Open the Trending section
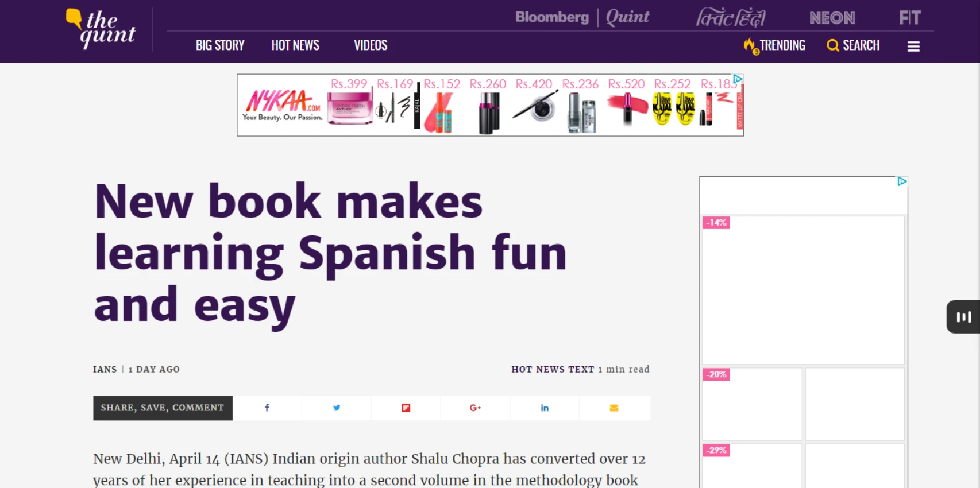 775,45
